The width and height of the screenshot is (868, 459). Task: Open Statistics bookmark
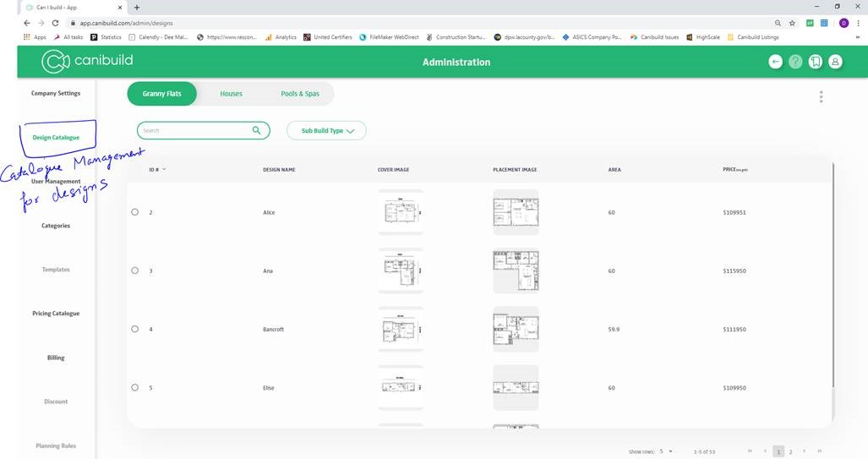(x=106, y=37)
